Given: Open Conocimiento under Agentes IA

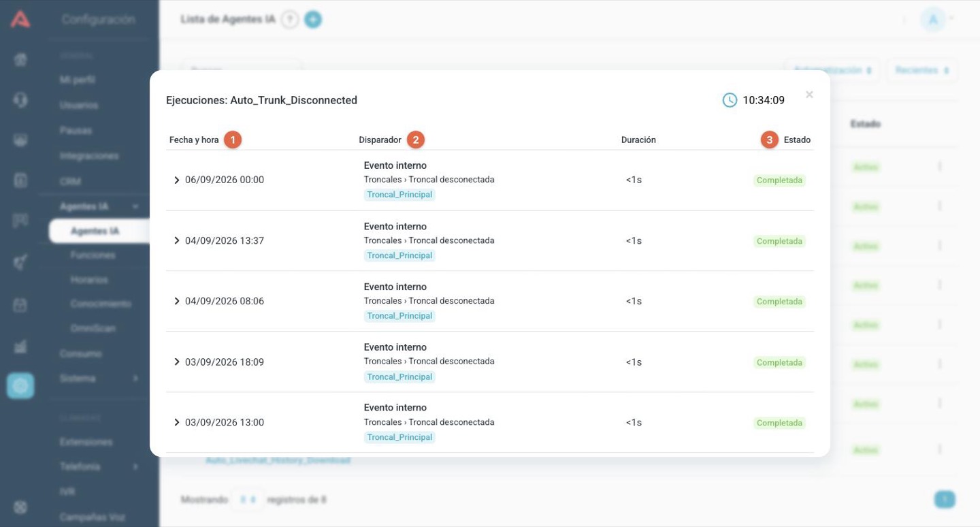Looking at the screenshot, I should pos(101,304).
